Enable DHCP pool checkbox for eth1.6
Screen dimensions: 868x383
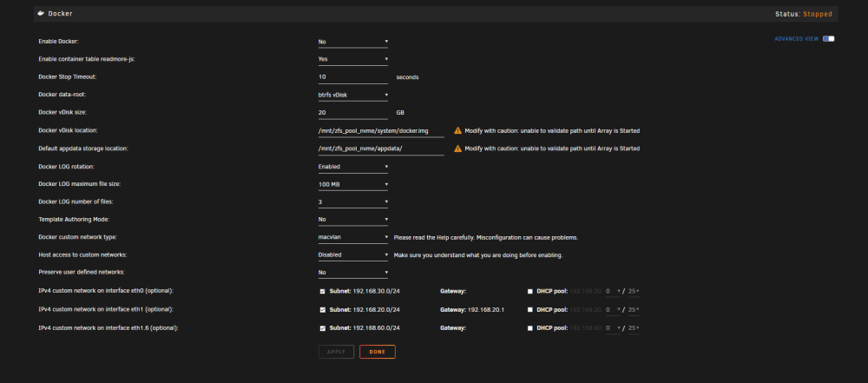pyautogui.click(x=530, y=328)
